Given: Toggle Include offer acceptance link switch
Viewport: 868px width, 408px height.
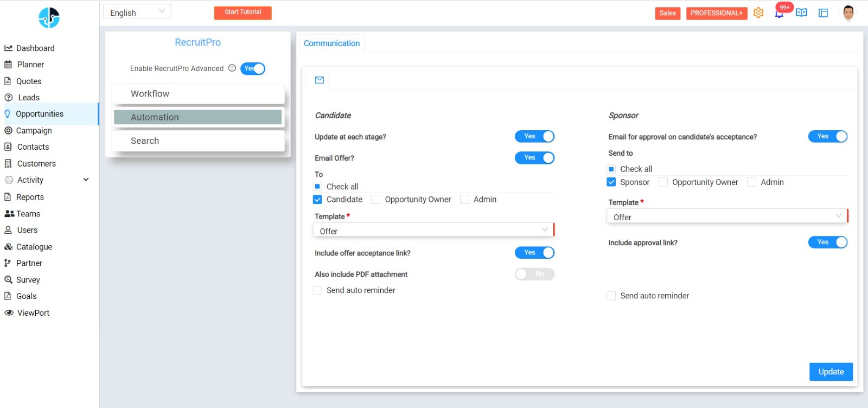Looking at the screenshot, I should click(x=534, y=253).
